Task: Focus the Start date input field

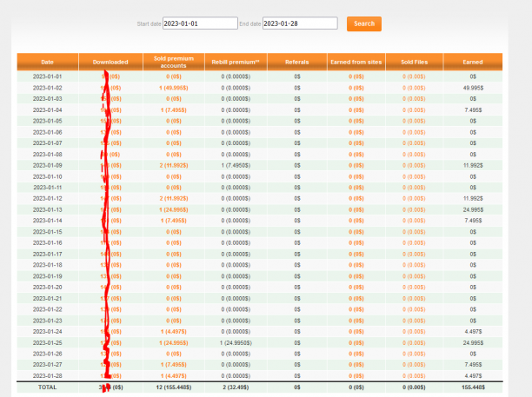Action: tap(200, 23)
